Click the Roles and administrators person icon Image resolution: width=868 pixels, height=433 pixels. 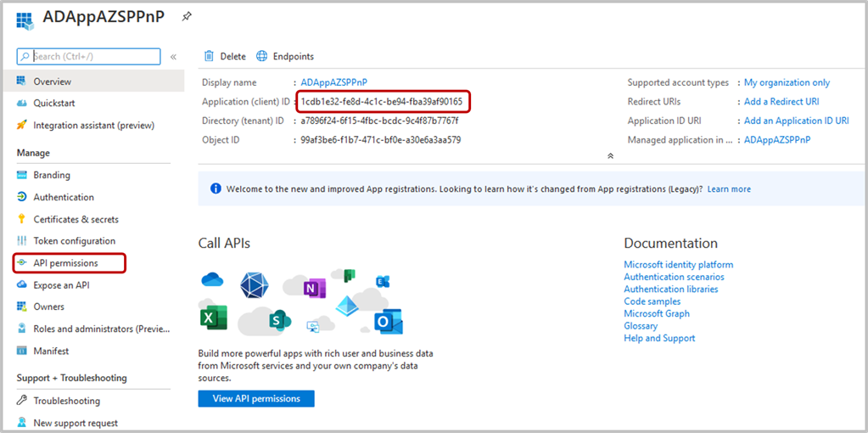click(x=22, y=329)
